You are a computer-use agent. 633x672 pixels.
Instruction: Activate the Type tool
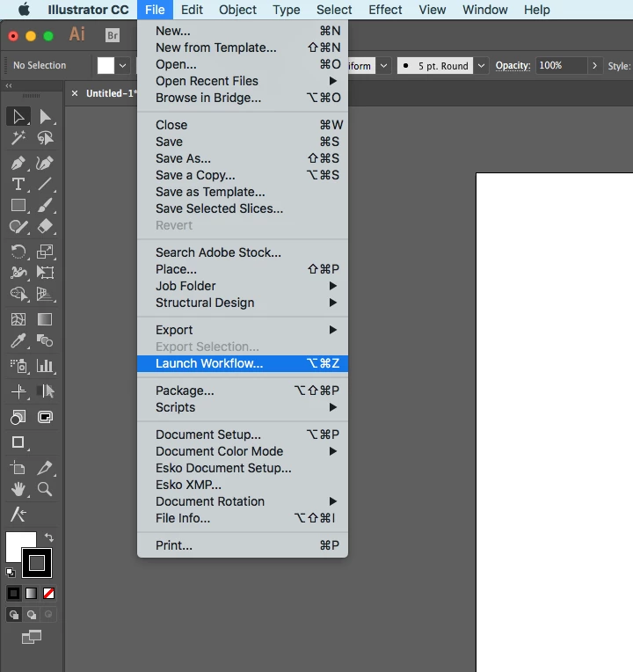(x=18, y=185)
